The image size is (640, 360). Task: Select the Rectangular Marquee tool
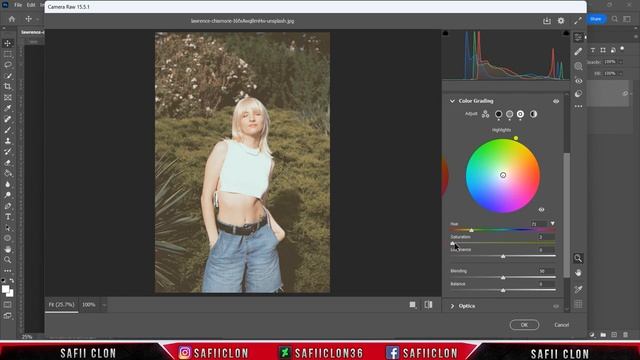point(7,54)
